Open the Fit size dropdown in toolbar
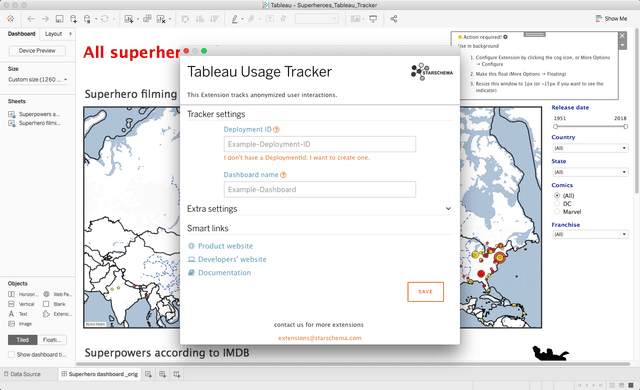The width and height of the screenshot is (640, 390). [x=317, y=19]
